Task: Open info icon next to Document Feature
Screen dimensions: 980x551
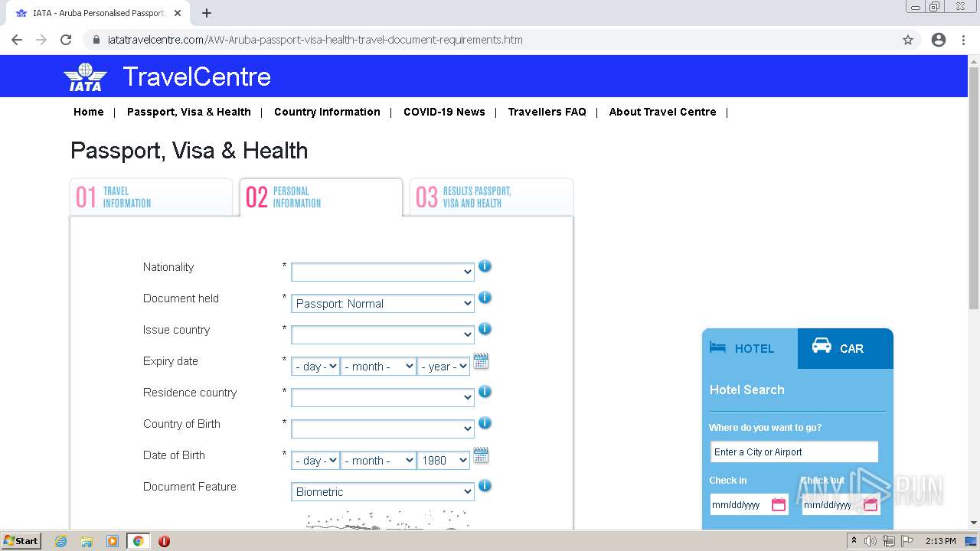Action: pyautogui.click(x=485, y=486)
